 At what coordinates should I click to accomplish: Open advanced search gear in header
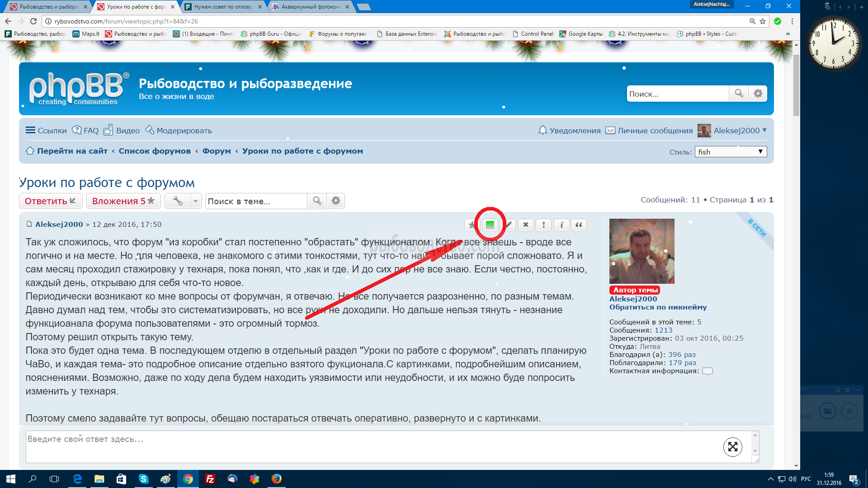[758, 94]
